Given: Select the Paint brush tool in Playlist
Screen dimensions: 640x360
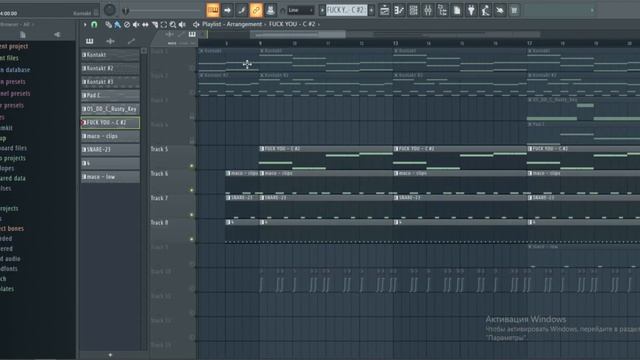Looking at the screenshot, I should point(118,24).
